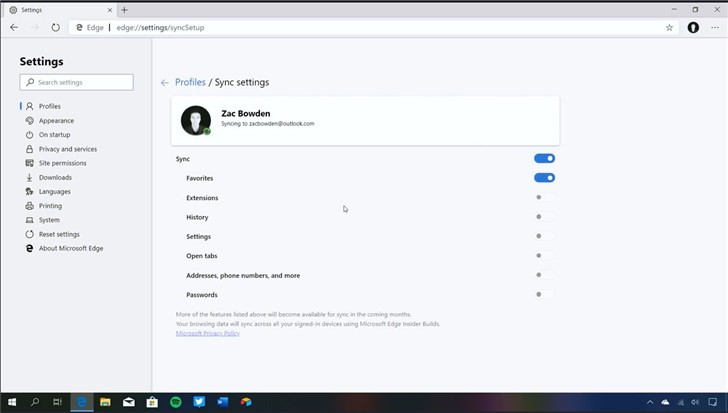Open File Explorer from taskbar
The height and width of the screenshot is (413, 728).
point(105,402)
